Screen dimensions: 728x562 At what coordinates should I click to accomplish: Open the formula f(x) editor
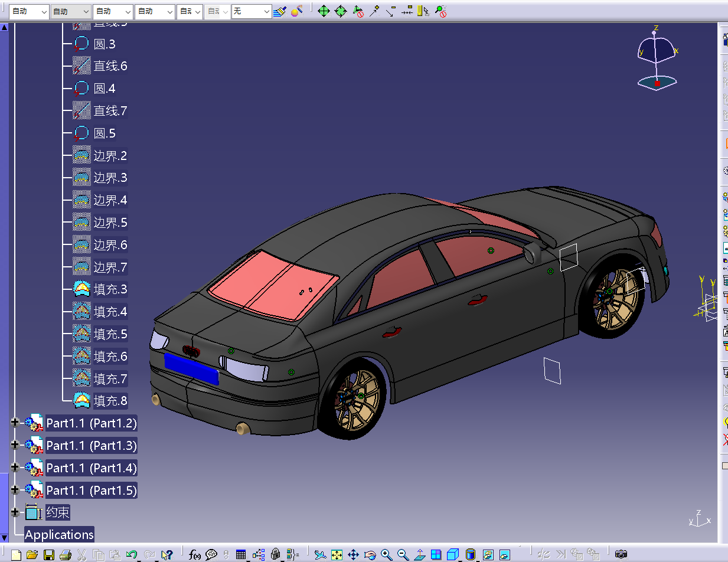pyautogui.click(x=194, y=555)
